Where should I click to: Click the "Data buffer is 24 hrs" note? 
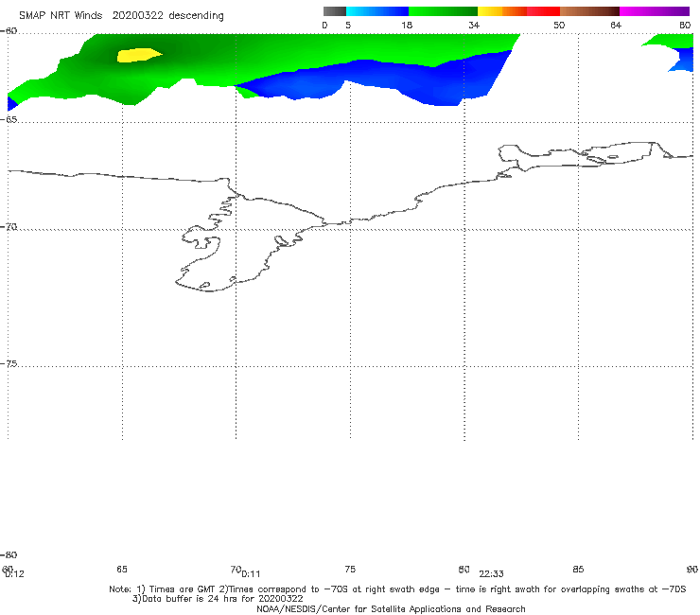[218, 599]
